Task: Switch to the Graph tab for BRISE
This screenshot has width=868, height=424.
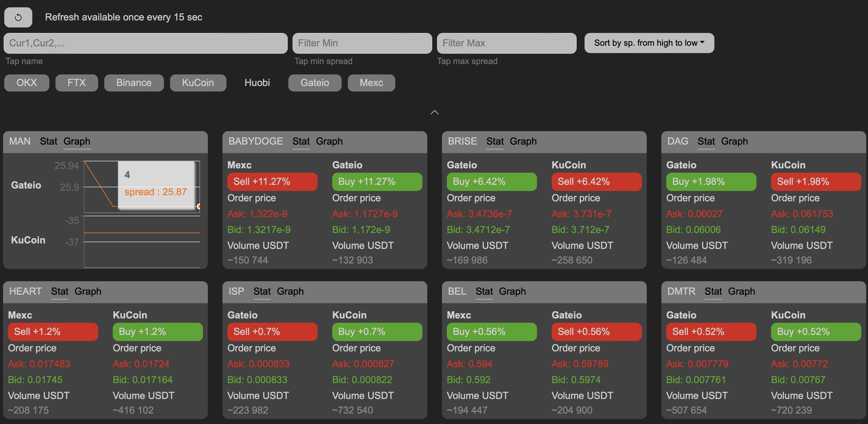Action: click(523, 141)
